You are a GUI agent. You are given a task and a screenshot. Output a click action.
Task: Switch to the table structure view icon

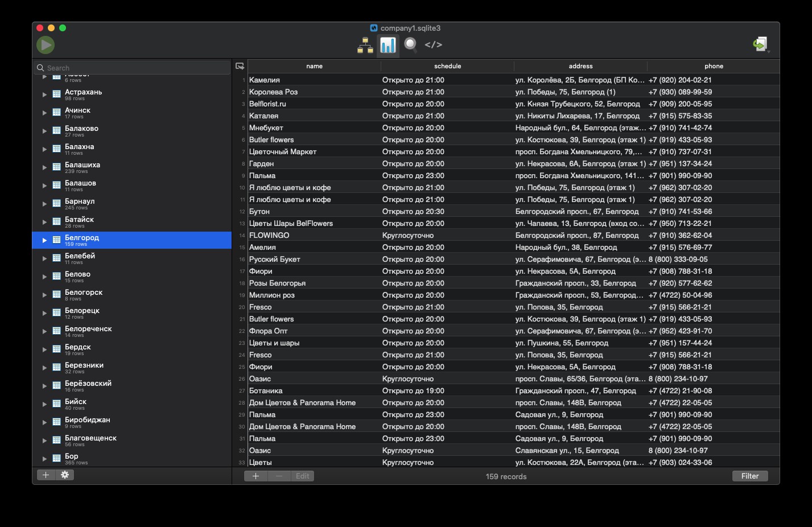coord(365,45)
